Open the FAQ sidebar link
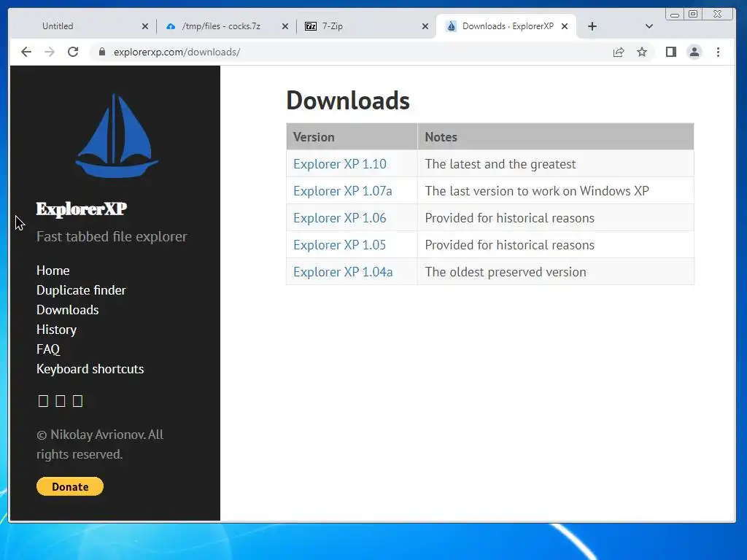The image size is (747, 560). pyautogui.click(x=48, y=349)
